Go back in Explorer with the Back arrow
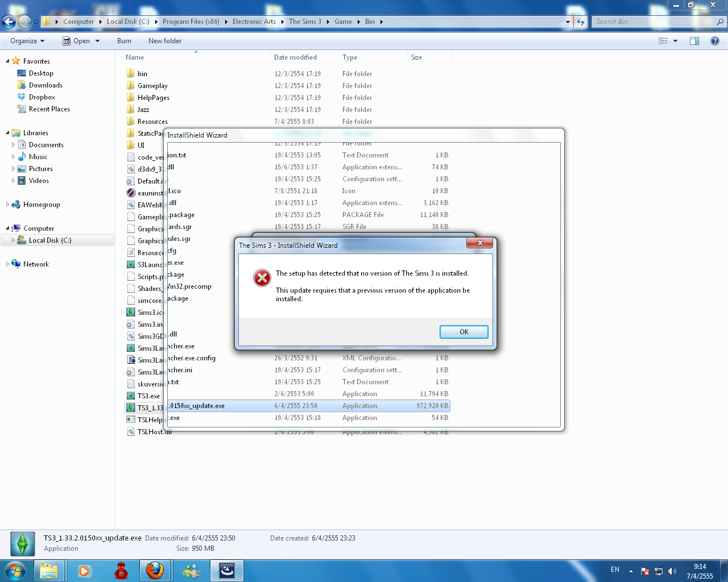 [x=9, y=22]
